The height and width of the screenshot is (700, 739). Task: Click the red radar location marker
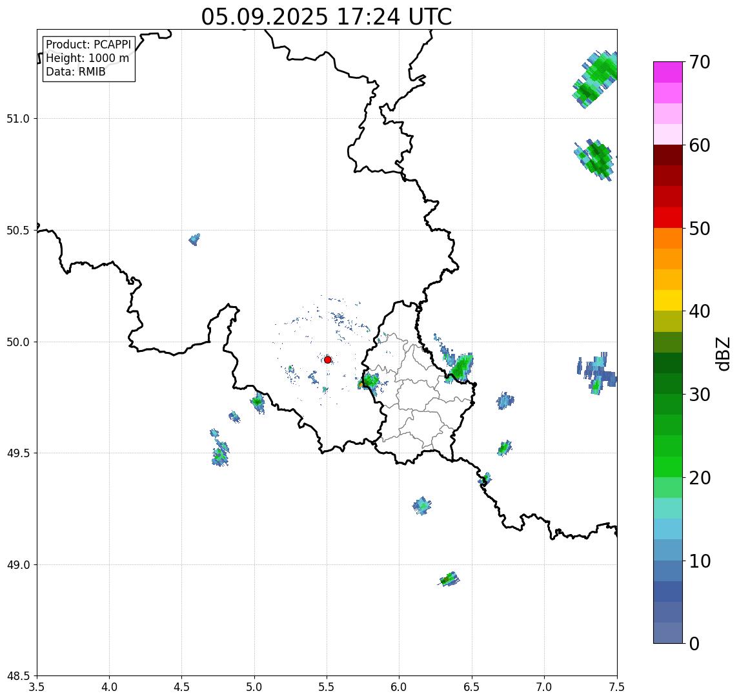pyautogui.click(x=328, y=360)
